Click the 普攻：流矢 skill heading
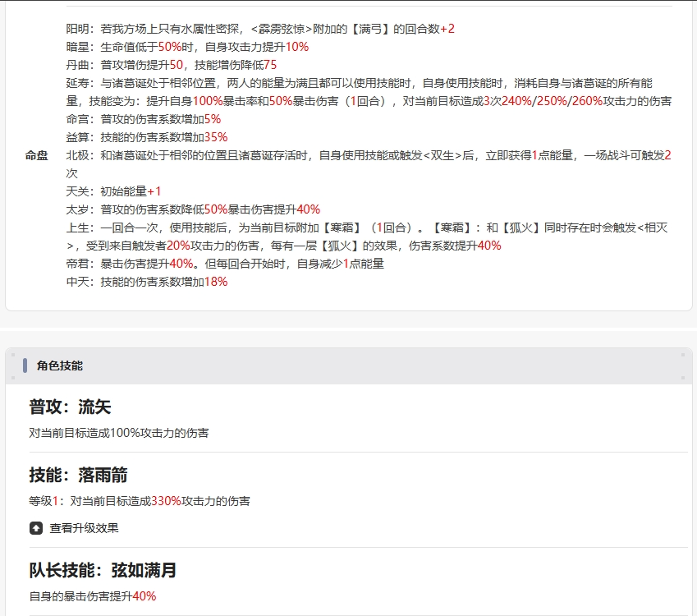697x616 pixels. [x=70, y=407]
